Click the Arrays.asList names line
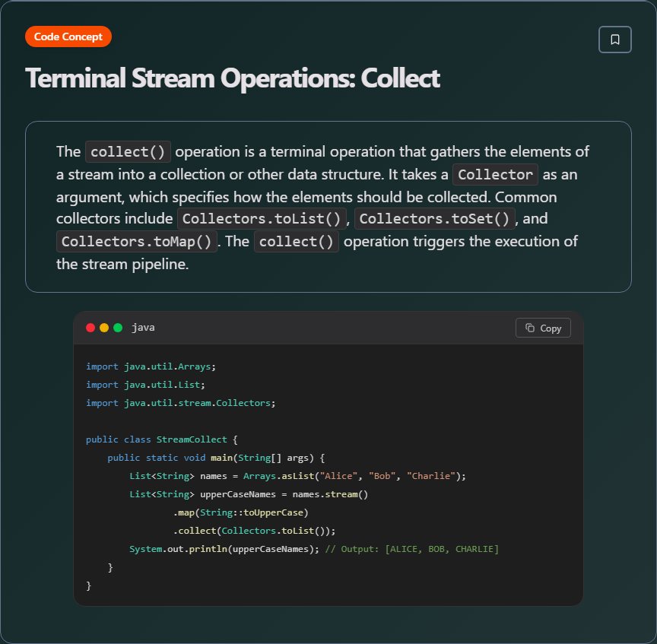 [297, 476]
